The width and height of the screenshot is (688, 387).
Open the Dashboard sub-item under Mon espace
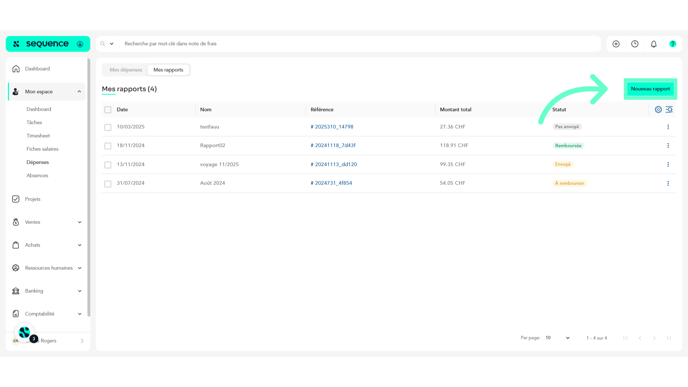click(x=39, y=109)
